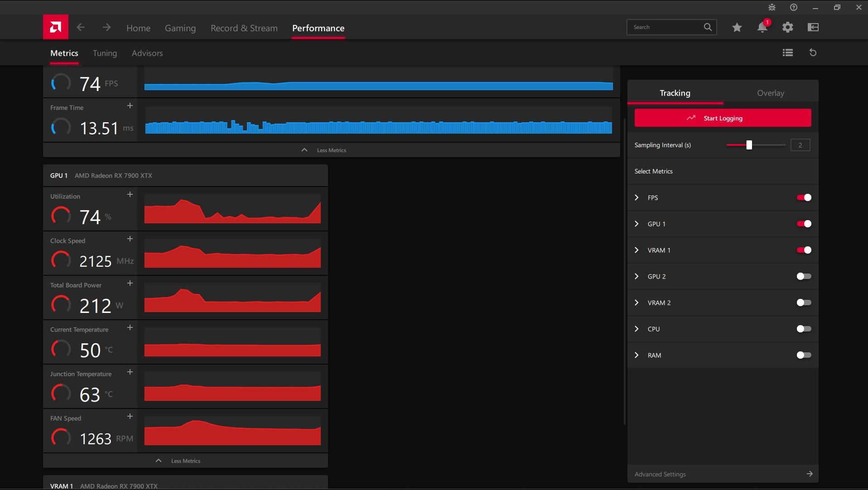The height and width of the screenshot is (490, 868).
Task: Open the settings gear icon
Action: pyautogui.click(x=787, y=27)
